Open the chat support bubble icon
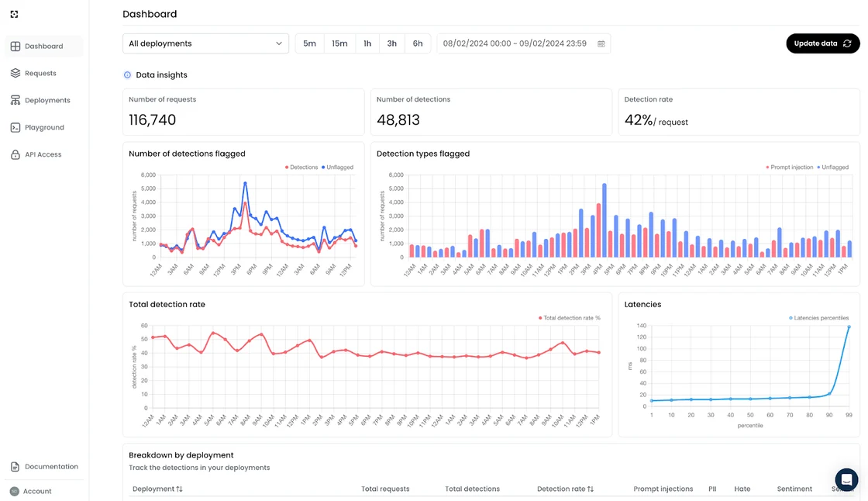This screenshot has height=501, width=868. point(846,479)
